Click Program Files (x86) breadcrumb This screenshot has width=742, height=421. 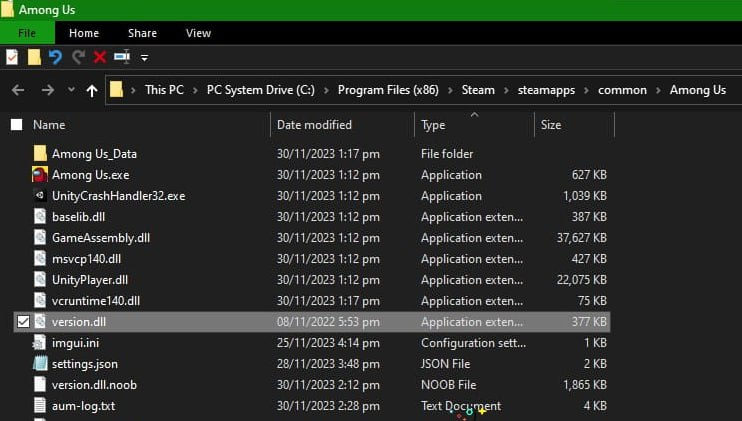click(x=388, y=90)
